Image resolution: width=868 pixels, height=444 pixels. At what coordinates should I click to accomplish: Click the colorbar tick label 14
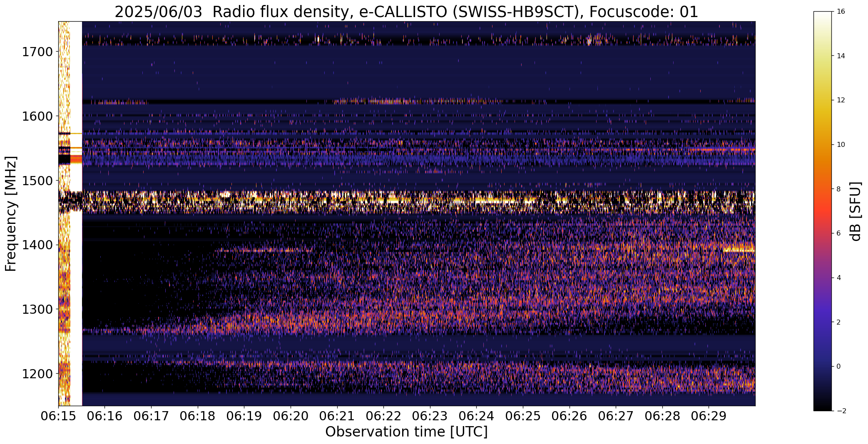tap(841, 56)
